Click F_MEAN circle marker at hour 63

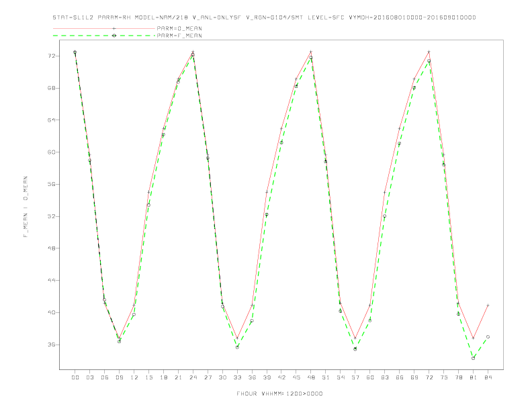pyautogui.click(x=384, y=216)
